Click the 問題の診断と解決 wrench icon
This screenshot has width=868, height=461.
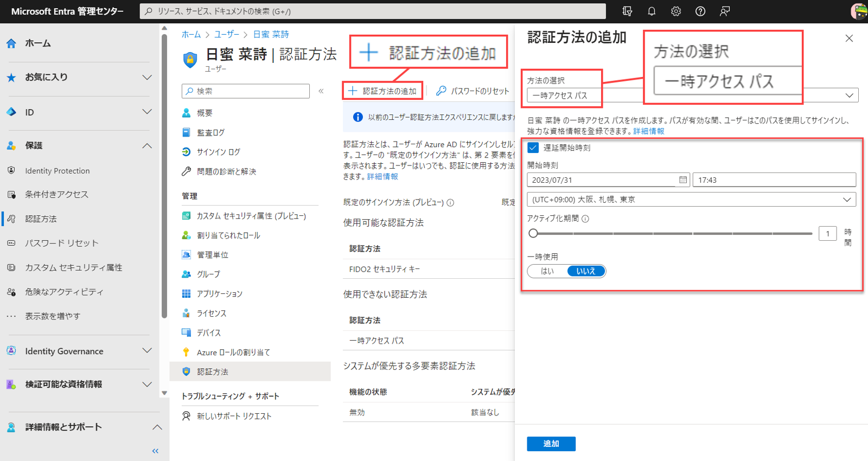tap(187, 171)
